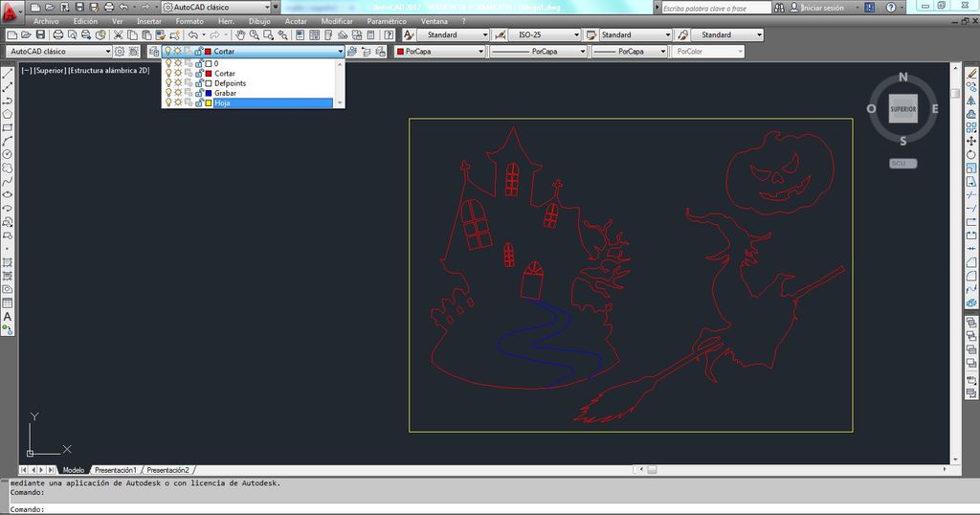
Task: Click the keyword search input field
Action: (718, 8)
